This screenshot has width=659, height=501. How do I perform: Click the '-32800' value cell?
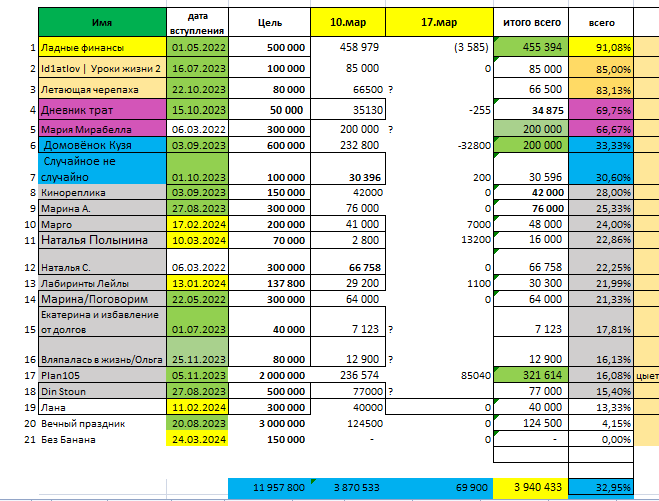pyautogui.click(x=439, y=145)
